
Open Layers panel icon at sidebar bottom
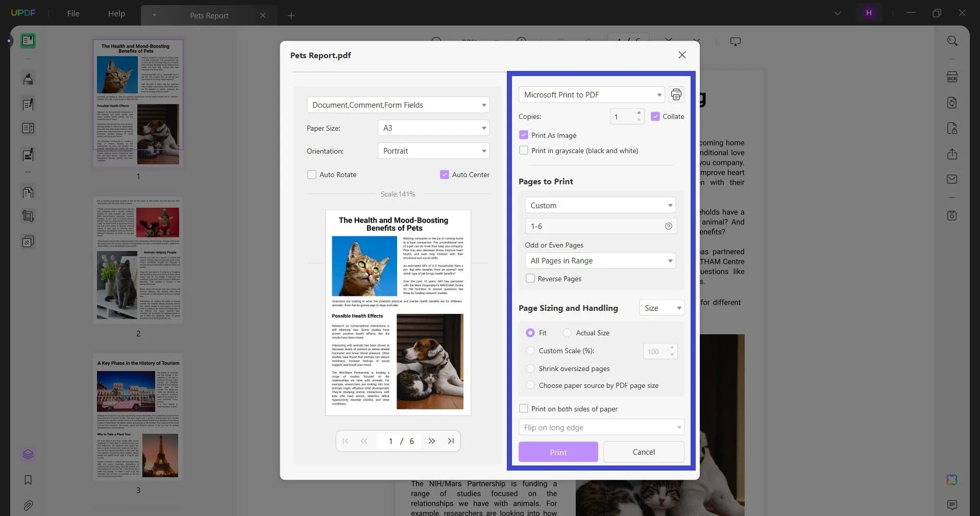pos(28,454)
